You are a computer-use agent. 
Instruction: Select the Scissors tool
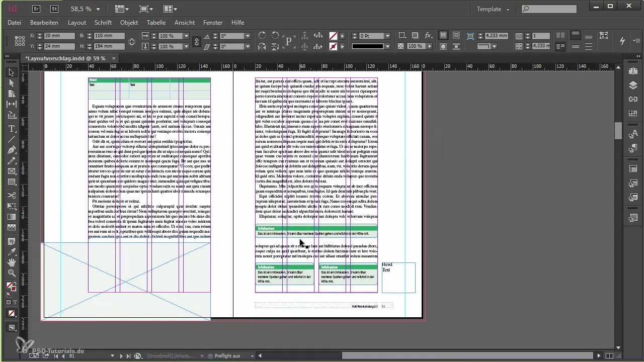tap(12, 195)
